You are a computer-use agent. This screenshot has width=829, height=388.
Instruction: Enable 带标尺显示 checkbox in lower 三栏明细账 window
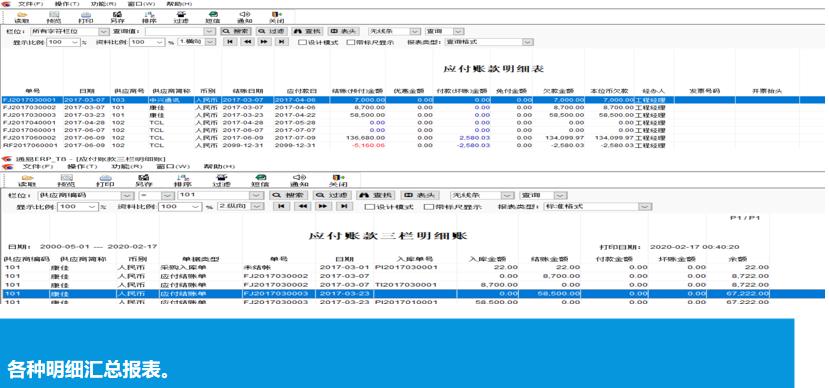point(429,207)
